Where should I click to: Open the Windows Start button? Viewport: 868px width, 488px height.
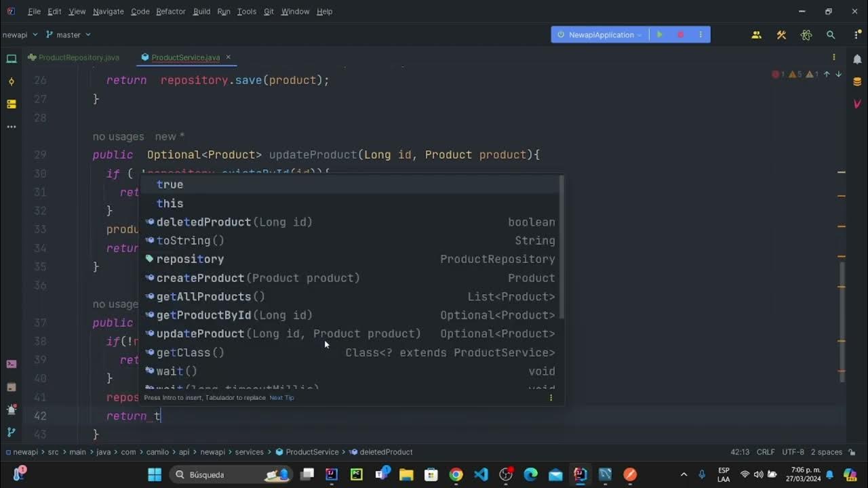click(x=155, y=474)
